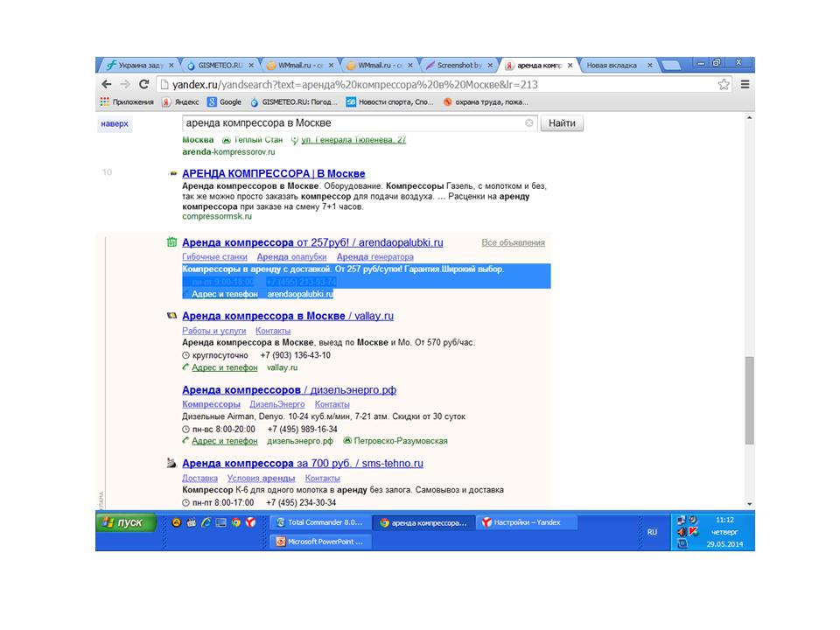Click the vallay.ru favicon icon
Screen dimensions: 840x630
pyautogui.click(x=171, y=316)
